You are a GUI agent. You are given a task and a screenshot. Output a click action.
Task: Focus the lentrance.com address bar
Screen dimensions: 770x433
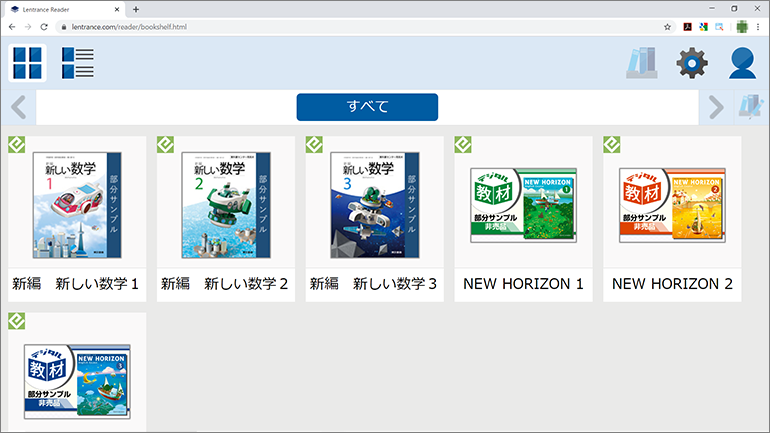point(366,27)
